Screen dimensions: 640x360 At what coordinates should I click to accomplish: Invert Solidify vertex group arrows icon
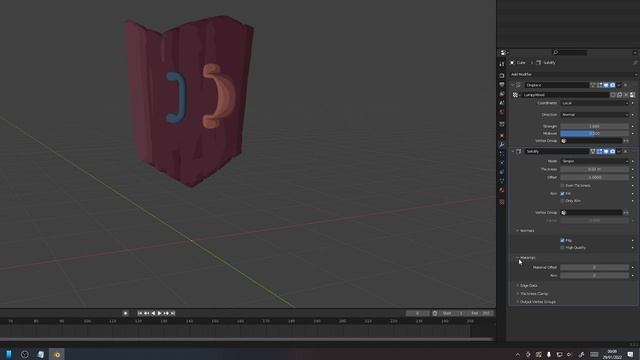(x=626, y=212)
